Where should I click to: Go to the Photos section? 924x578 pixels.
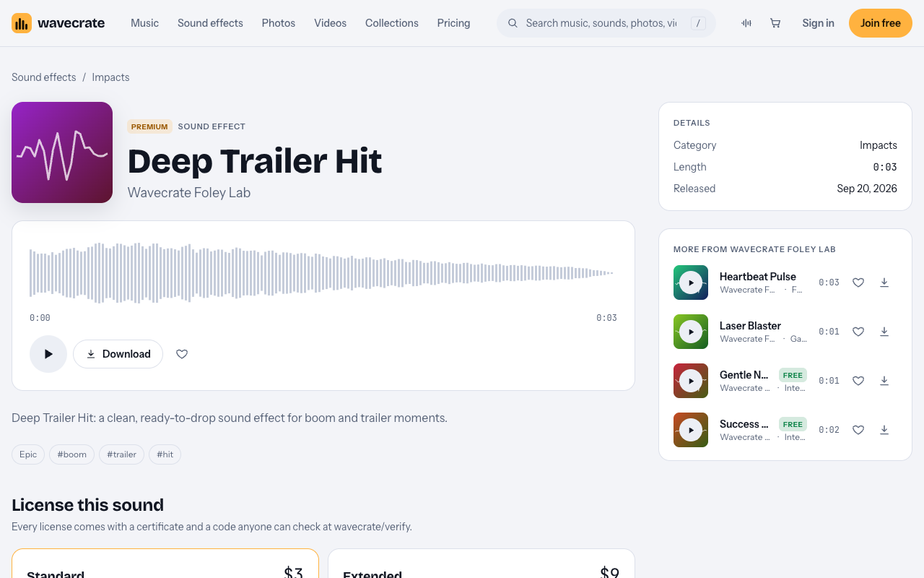point(279,23)
